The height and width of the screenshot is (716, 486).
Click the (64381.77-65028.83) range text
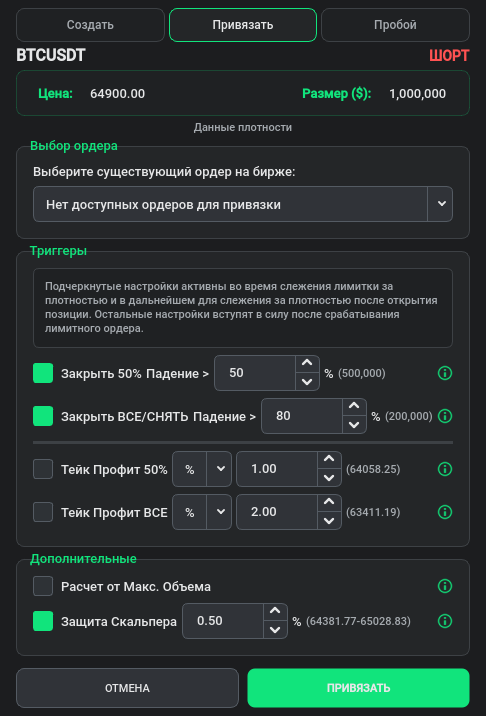358,621
